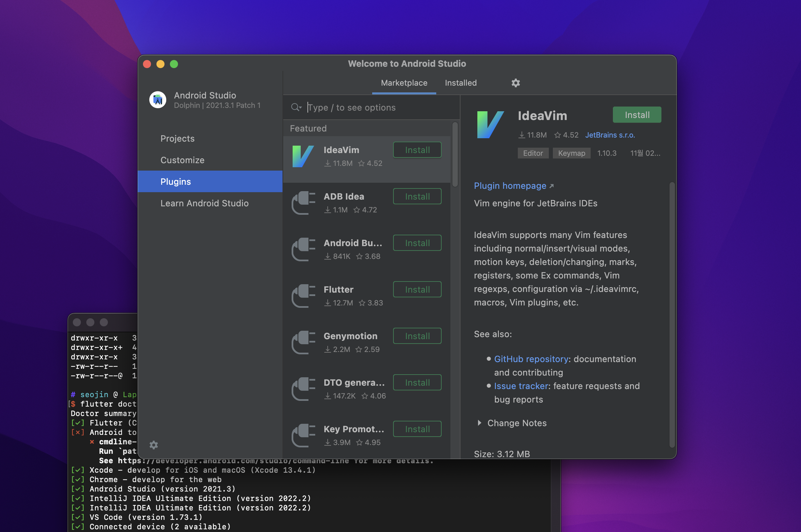
Task: Open the GitHub repository link
Action: coord(531,359)
